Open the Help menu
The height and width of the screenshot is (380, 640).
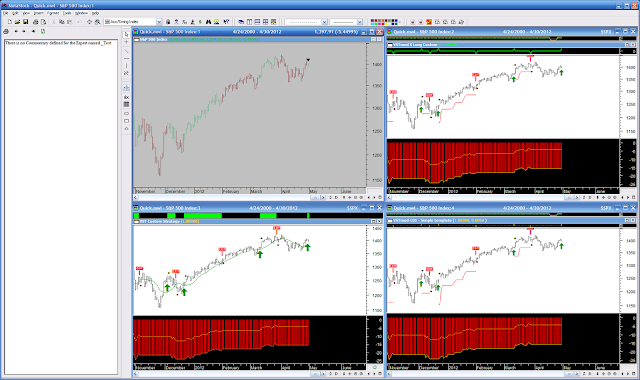point(95,13)
